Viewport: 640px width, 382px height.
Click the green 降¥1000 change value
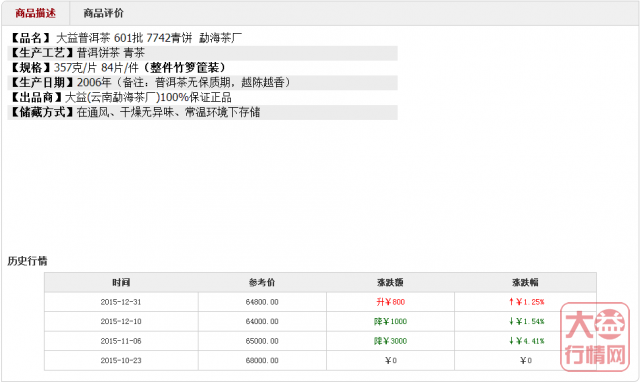391,322
